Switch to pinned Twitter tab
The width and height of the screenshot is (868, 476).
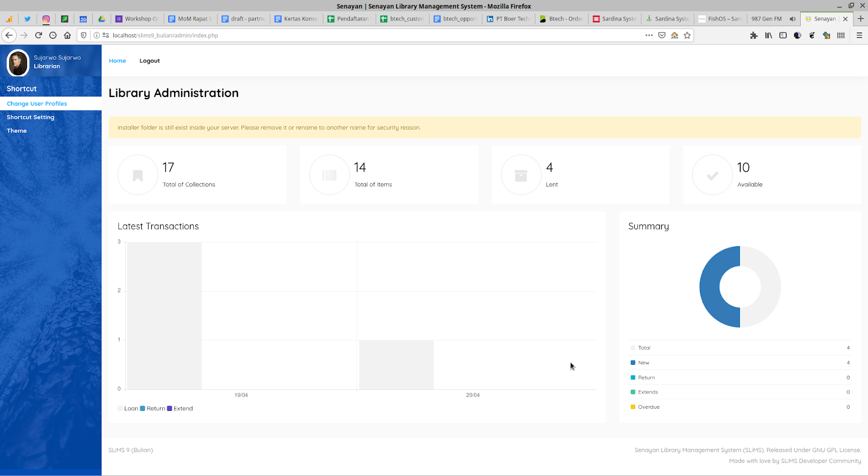[28, 18]
